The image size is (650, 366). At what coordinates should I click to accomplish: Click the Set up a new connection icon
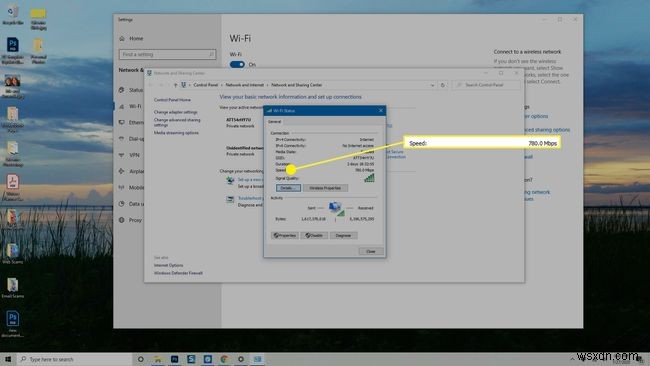click(x=230, y=181)
